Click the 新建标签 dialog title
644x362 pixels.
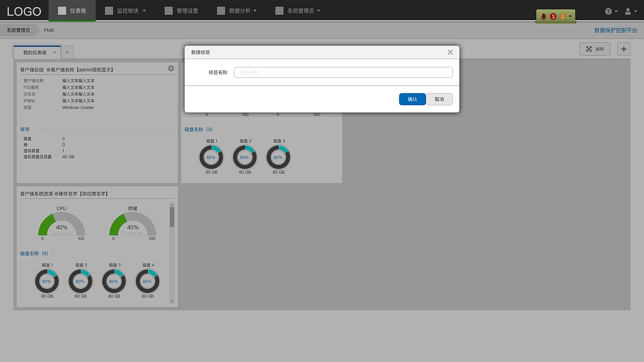[201, 52]
